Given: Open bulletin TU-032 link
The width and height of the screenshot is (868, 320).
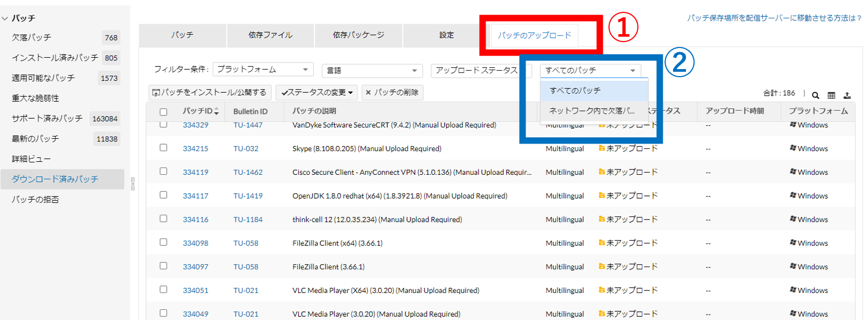Looking at the screenshot, I should [246, 148].
